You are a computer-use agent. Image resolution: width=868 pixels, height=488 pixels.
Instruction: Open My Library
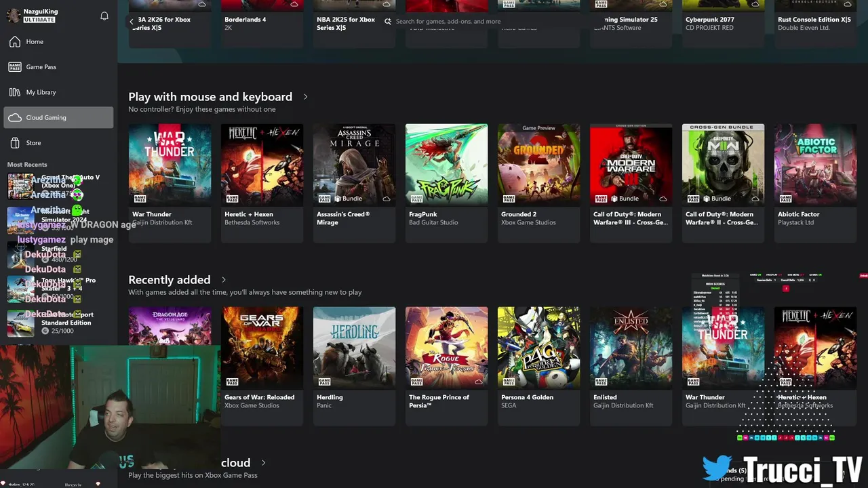58,92
